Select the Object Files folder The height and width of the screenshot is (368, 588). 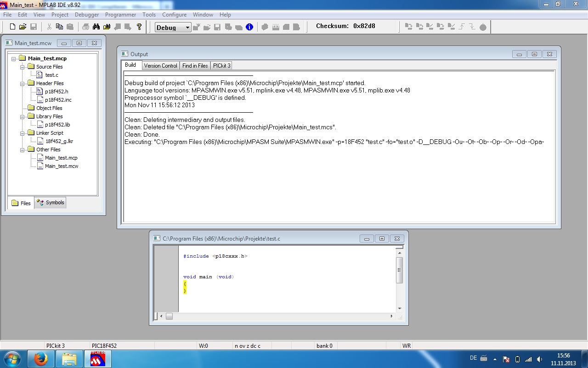coord(49,108)
